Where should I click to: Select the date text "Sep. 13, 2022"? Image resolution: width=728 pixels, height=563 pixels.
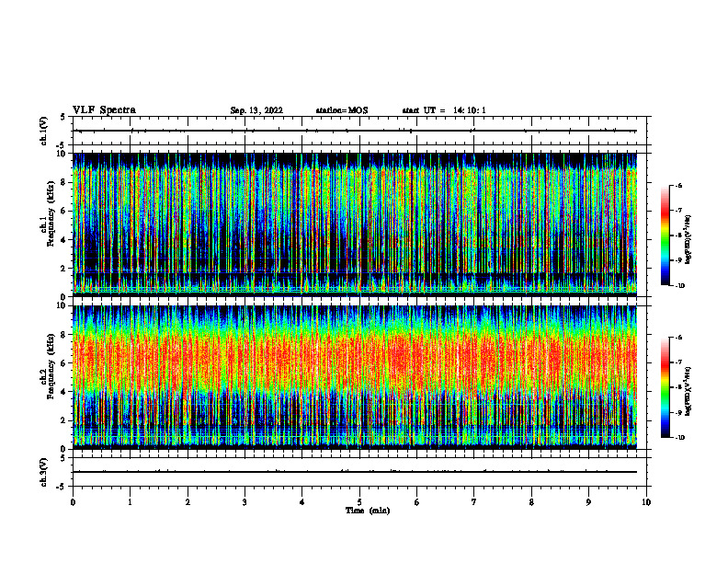tap(256, 110)
